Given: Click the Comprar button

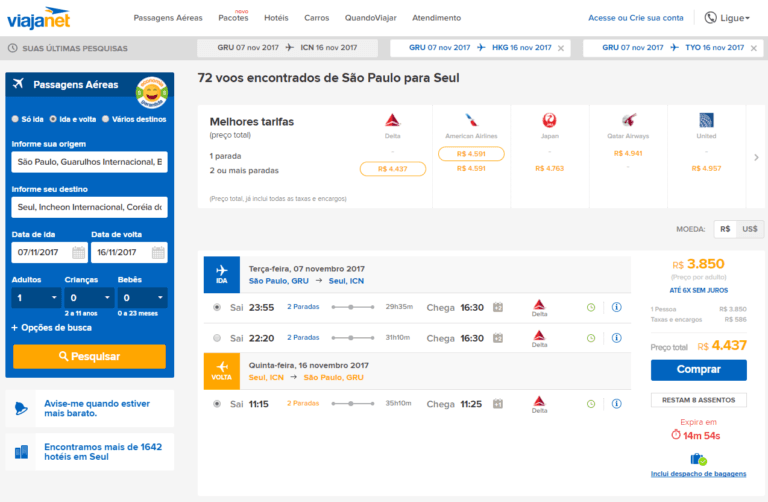Looking at the screenshot, I should point(698,369).
